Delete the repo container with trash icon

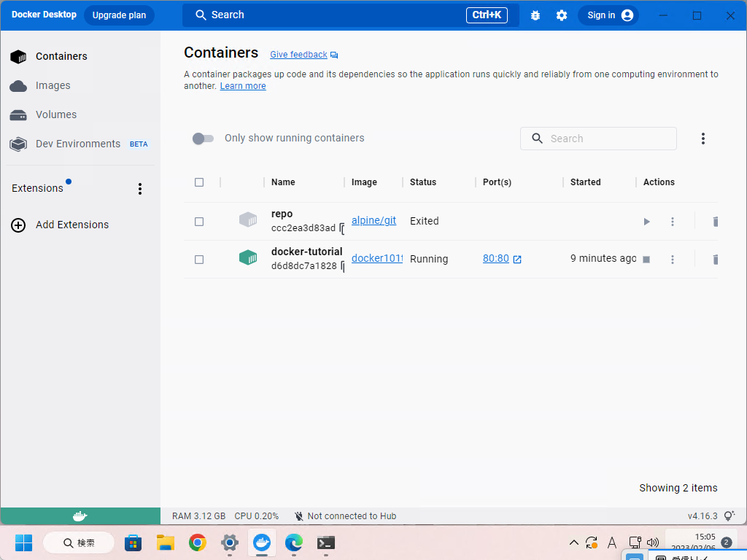pyautogui.click(x=715, y=222)
